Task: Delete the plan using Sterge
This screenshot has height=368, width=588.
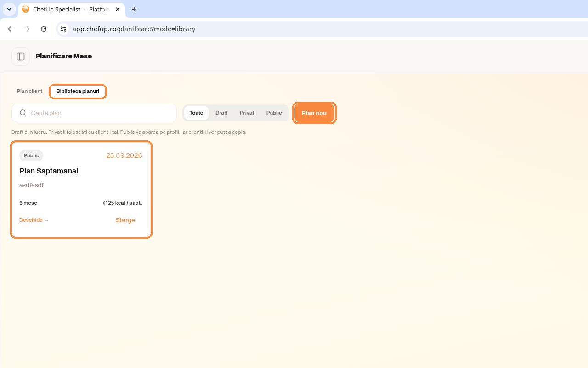Action: click(125, 220)
